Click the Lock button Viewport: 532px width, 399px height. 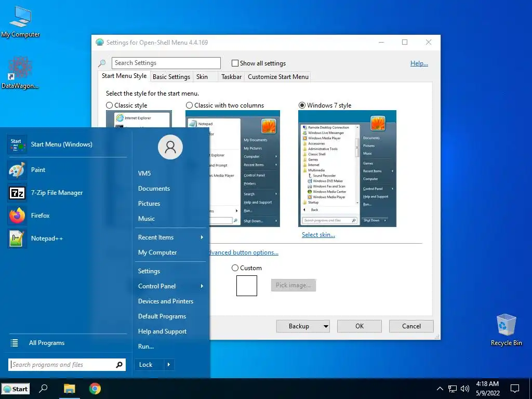pos(149,365)
